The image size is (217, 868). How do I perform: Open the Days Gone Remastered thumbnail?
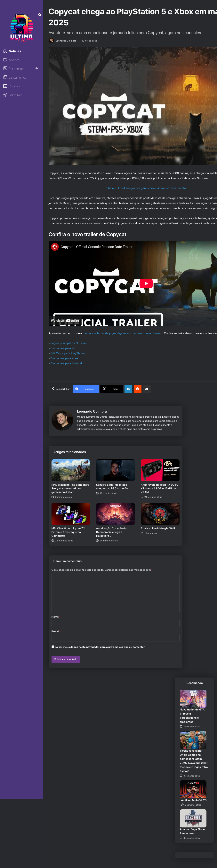pyautogui.click(x=193, y=818)
